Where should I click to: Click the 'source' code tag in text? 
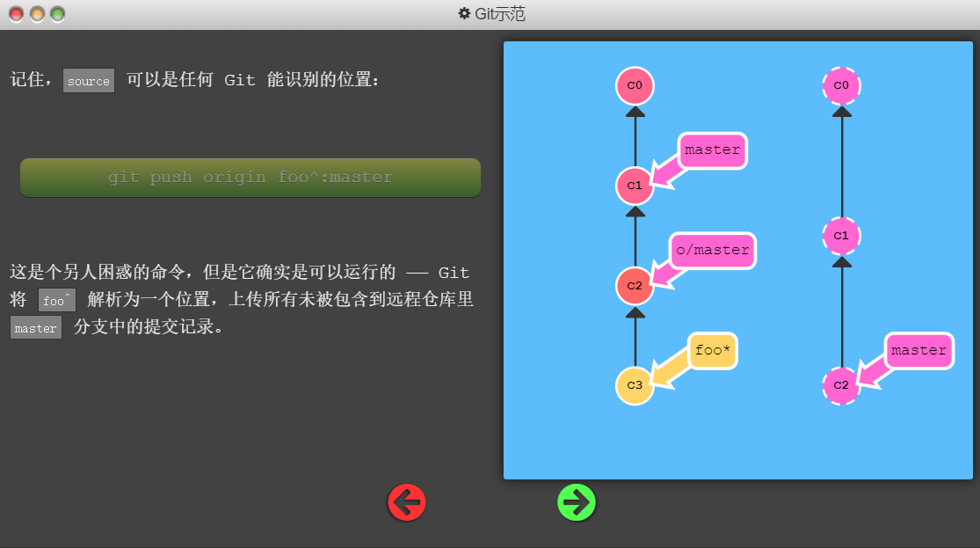point(89,82)
